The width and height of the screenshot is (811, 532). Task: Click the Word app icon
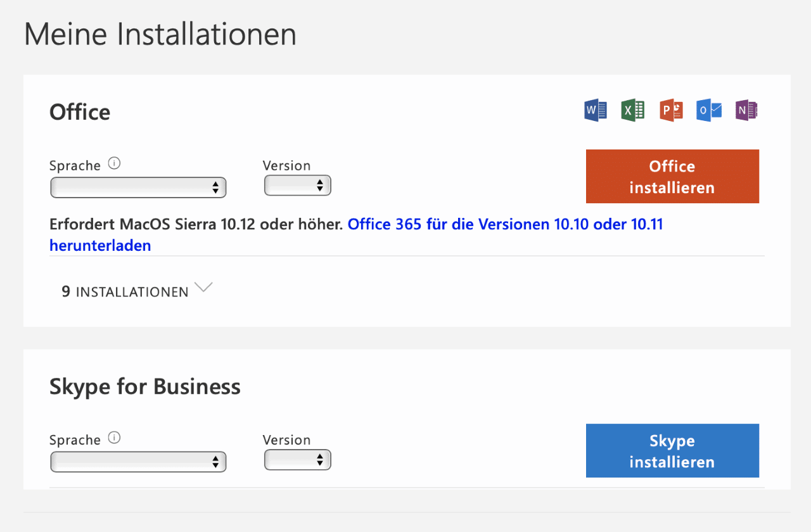tap(595, 111)
